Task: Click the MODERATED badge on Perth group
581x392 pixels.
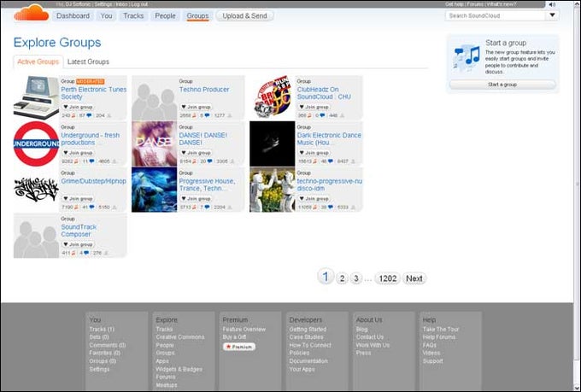Action: coord(90,81)
